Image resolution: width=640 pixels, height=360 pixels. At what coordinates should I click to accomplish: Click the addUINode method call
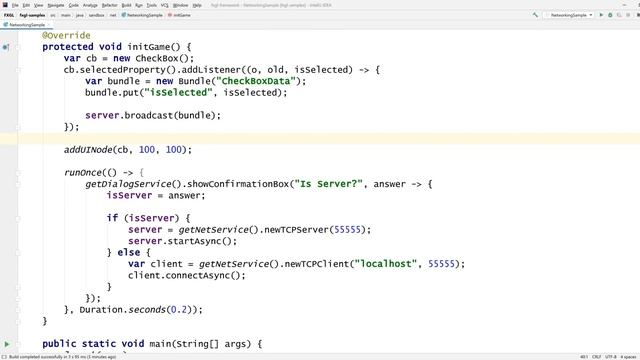click(x=88, y=150)
